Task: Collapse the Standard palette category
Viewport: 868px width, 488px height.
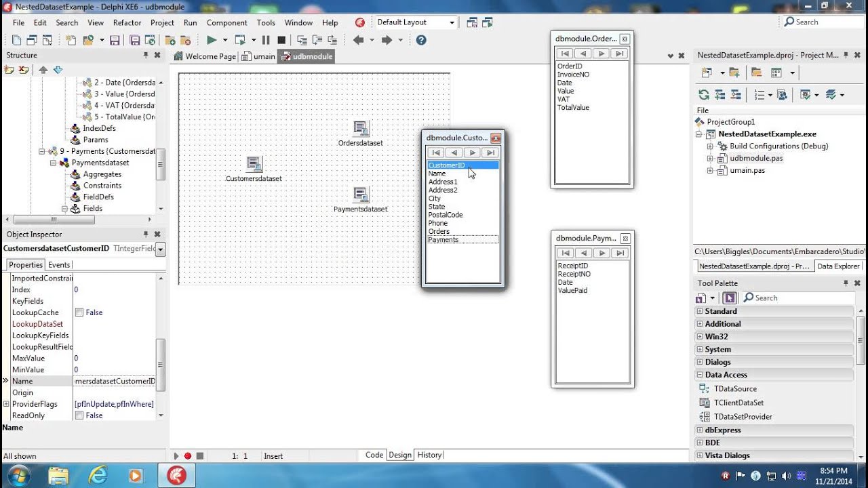Action: 699,312
